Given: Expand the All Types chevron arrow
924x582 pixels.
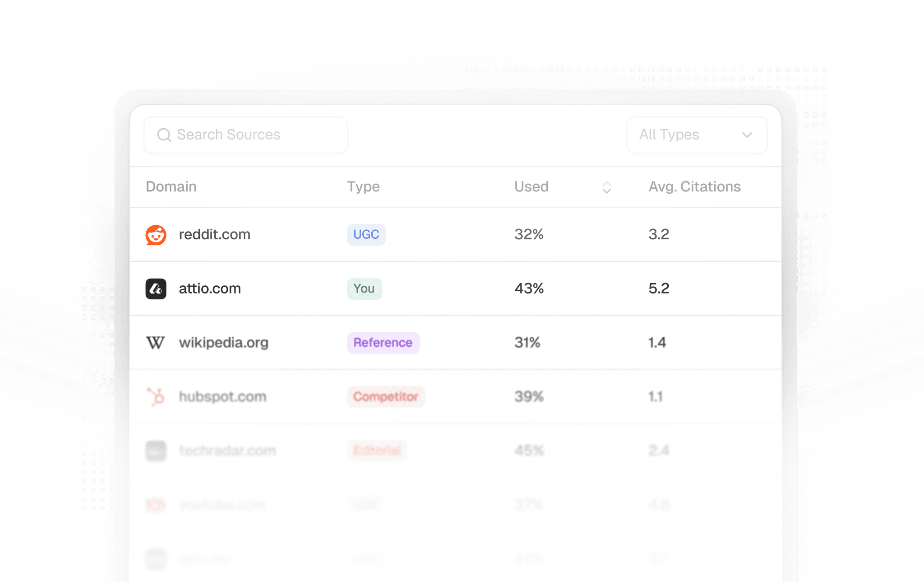Looking at the screenshot, I should coord(747,135).
